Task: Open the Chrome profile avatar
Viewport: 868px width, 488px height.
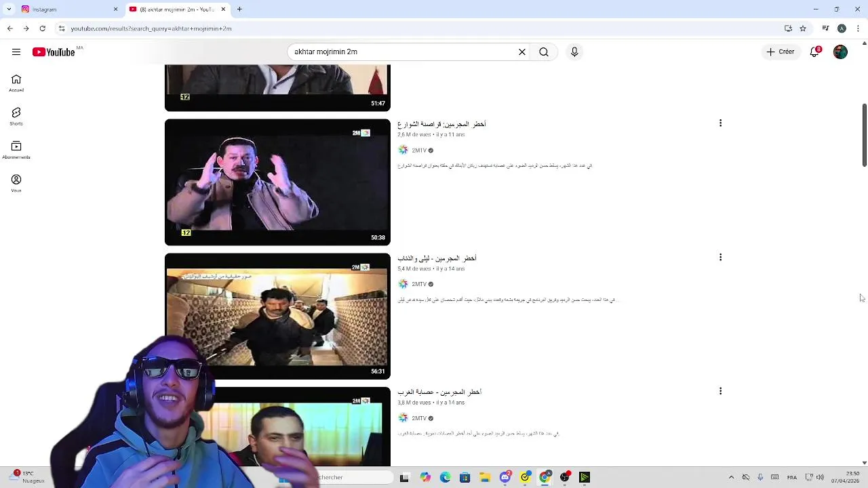Action: (x=842, y=28)
